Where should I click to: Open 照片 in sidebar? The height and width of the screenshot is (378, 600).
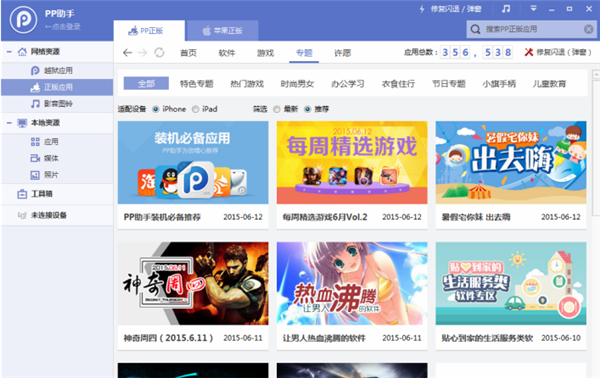57,175
